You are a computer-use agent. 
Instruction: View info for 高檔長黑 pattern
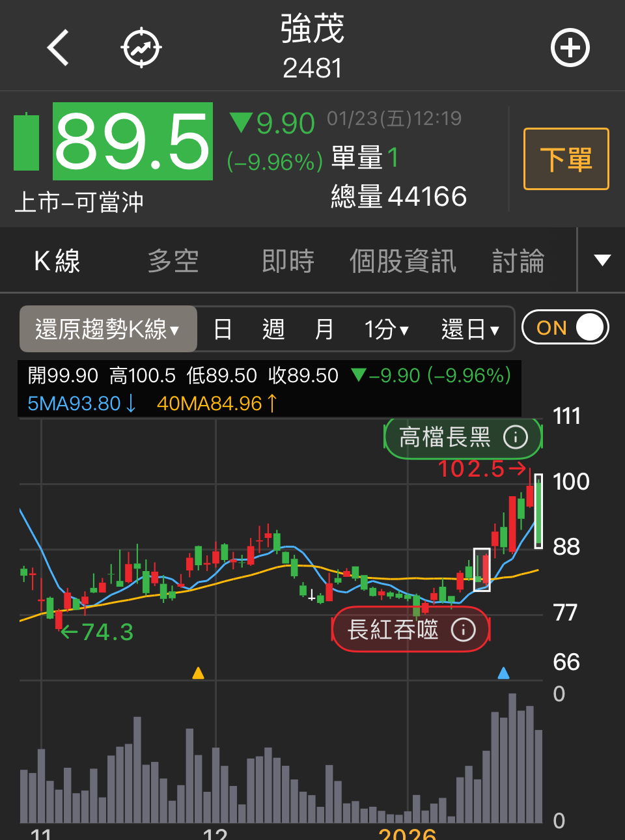[516, 438]
